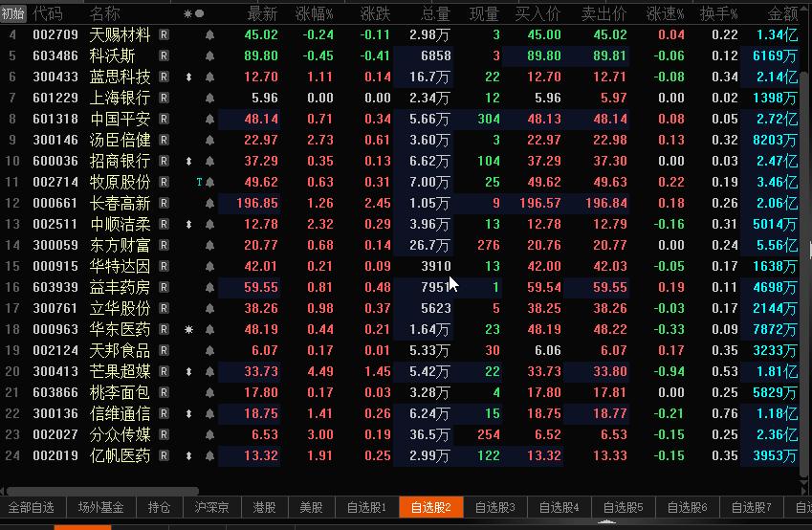This screenshot has width=812, height=530.
Task: Click the bell alert icon for 上海银行
Action: click(x=209, y=98)
